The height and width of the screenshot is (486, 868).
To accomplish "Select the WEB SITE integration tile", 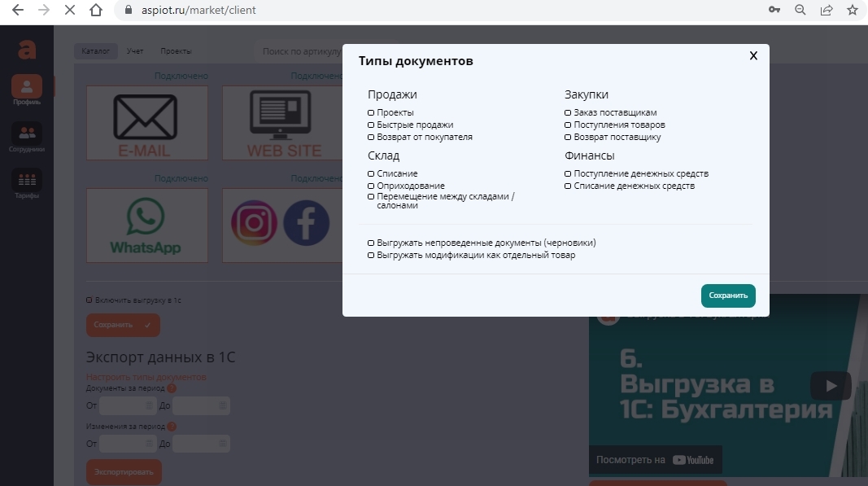I will [x=282, y=122].
